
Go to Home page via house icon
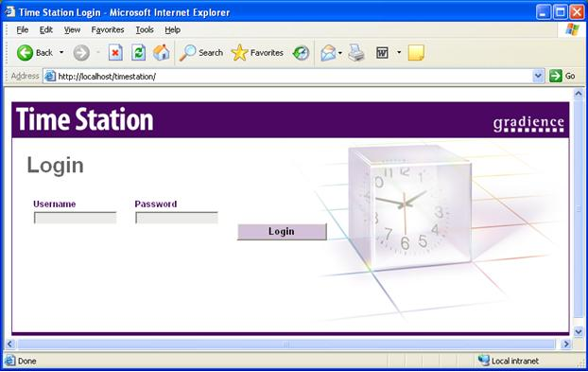point(162,53)
